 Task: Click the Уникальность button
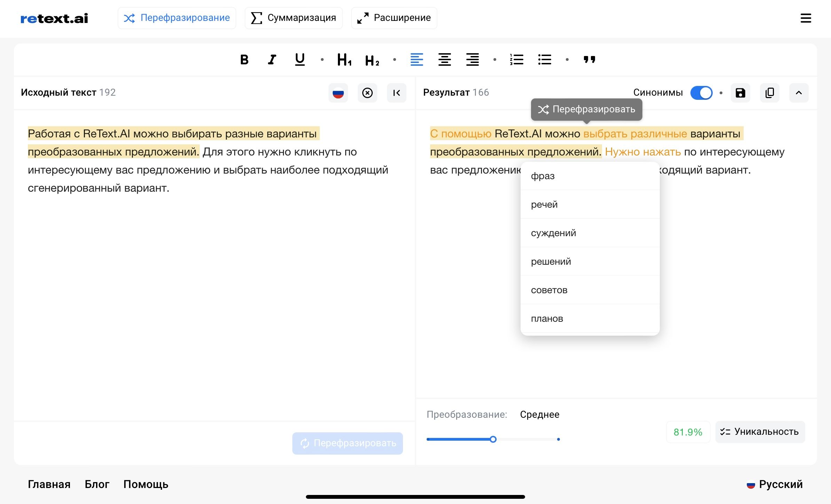point(760,432)
